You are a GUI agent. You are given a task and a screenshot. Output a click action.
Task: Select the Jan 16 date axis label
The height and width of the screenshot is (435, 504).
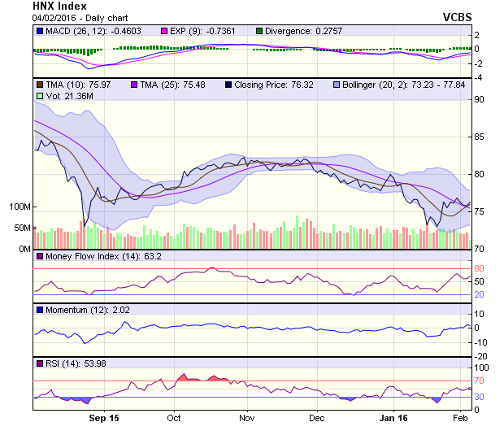[x=393, y=418]
